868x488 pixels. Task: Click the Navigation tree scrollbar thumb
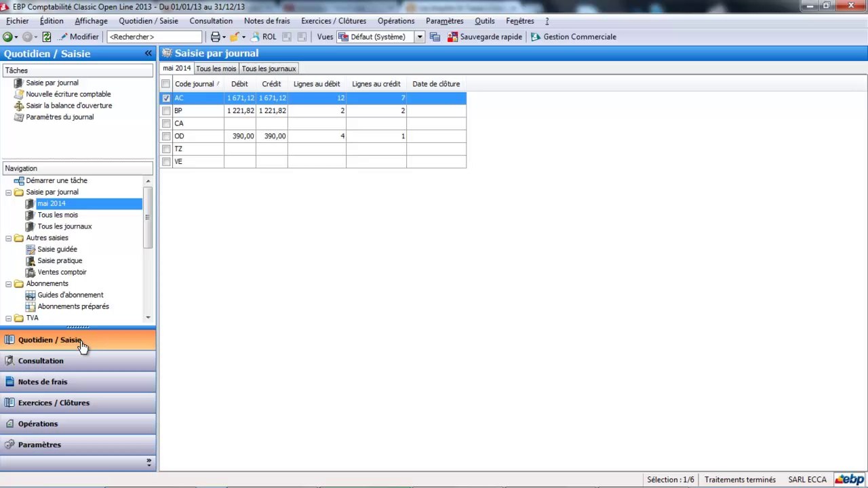pyautogui.click(x=148, y=217)
